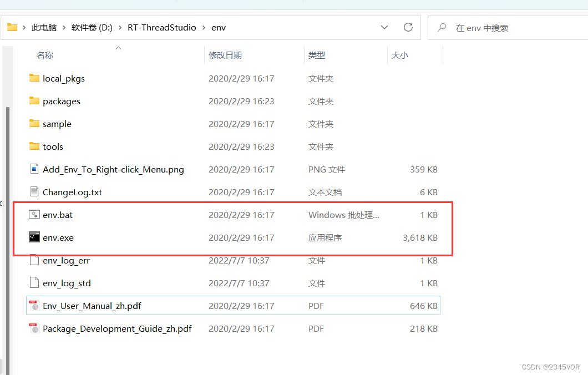
Task: Select the file name env_log_err
Action: (x=67, y=260)
